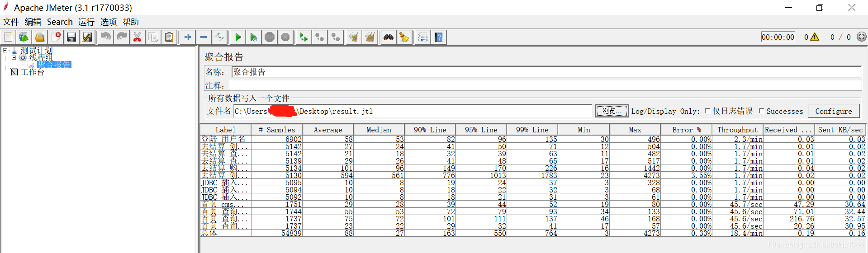Clear results with single broom icon

coord(354,37)
